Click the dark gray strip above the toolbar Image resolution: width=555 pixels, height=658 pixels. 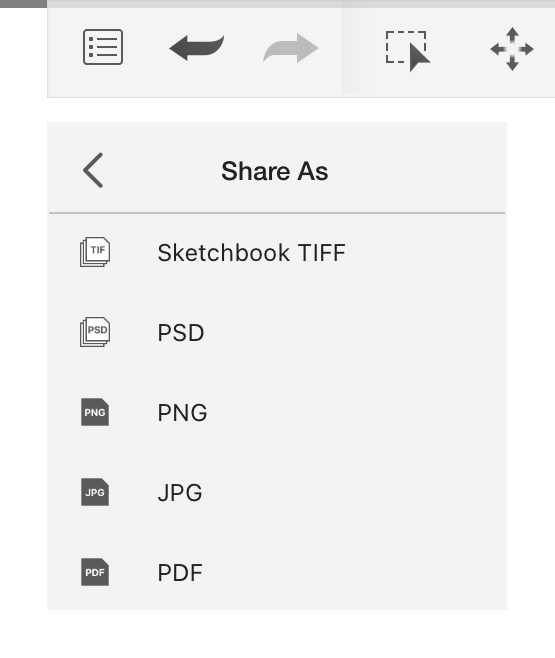pyautogui.click(x=23, y=4)
